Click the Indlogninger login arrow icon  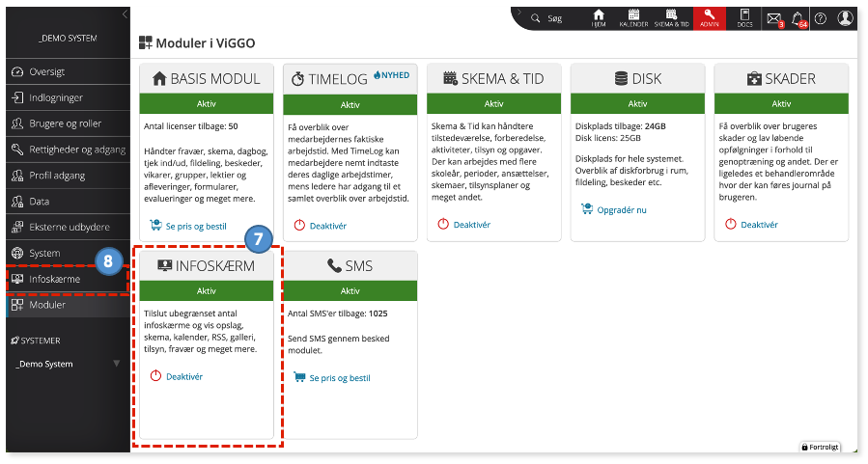(x=17, y=97)
